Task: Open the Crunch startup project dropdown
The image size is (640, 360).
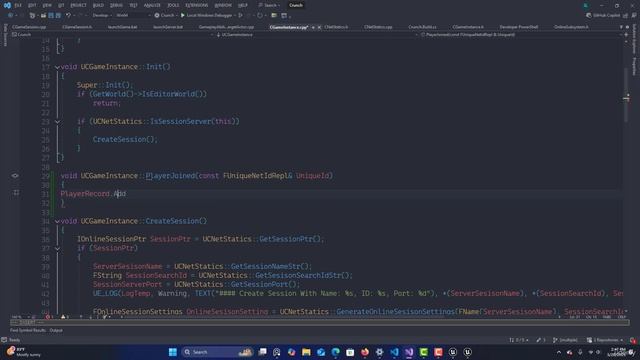Action: 167,15
